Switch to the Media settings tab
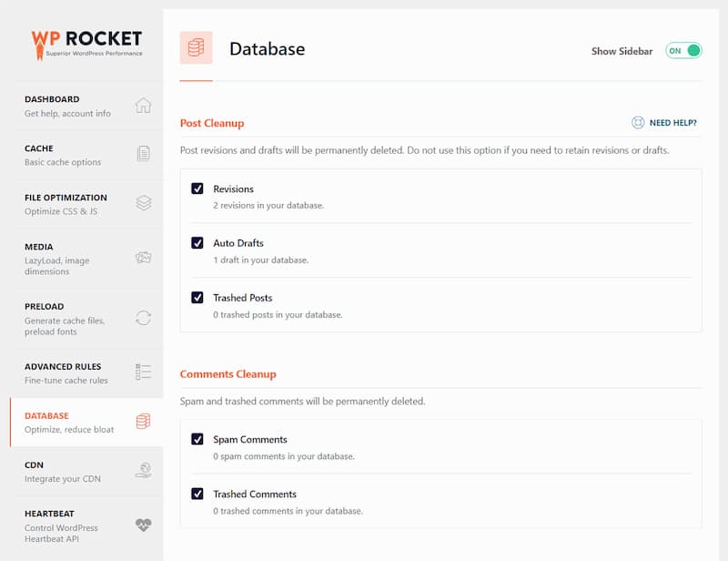 tap(86, 259)
